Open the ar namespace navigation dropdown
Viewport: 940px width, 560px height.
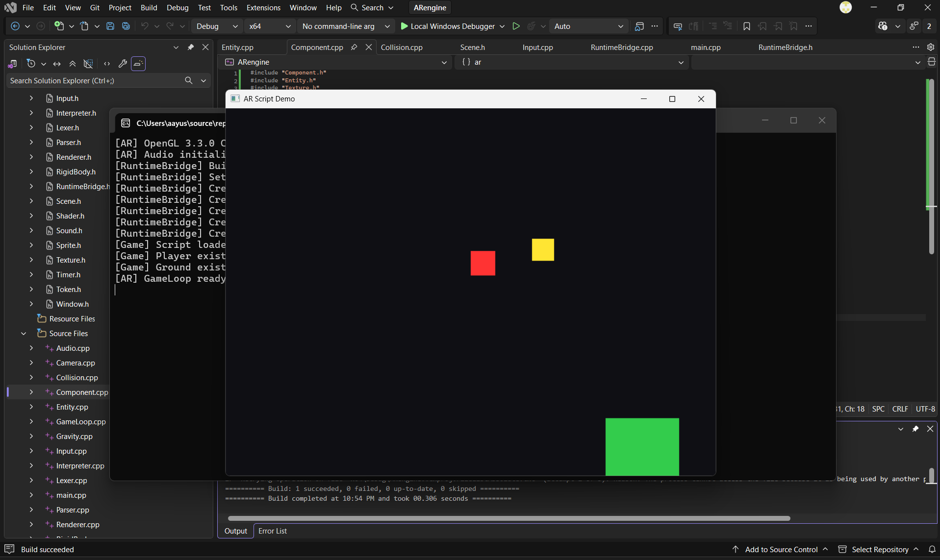(x=572, y=62)
